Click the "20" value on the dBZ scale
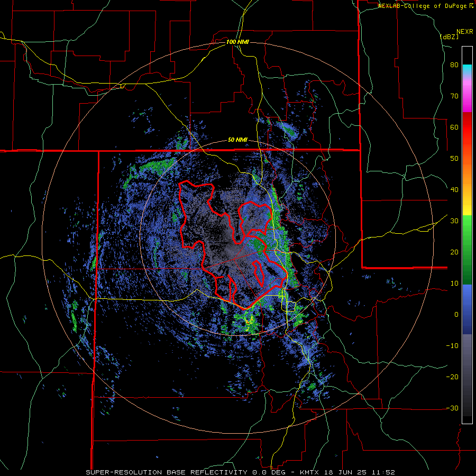The height and width of the screenshot is (476, 476). 454,252
